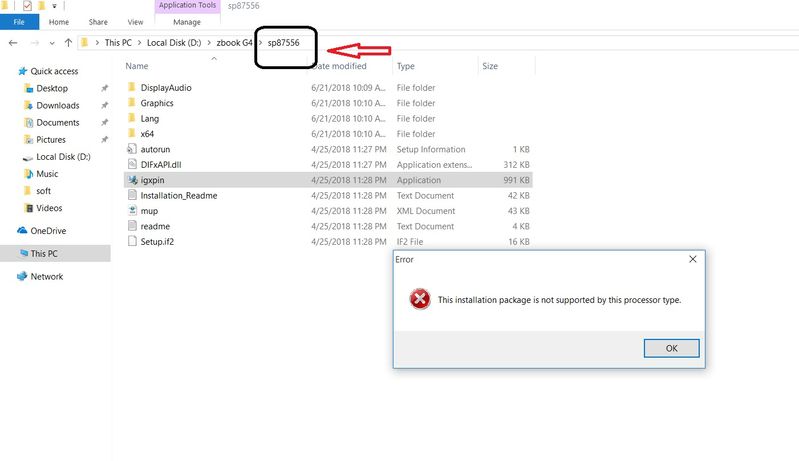Open Customize Quick Access Toolbar dropdown
This screenshot has height=461, width=799.
tap(54, 6)
